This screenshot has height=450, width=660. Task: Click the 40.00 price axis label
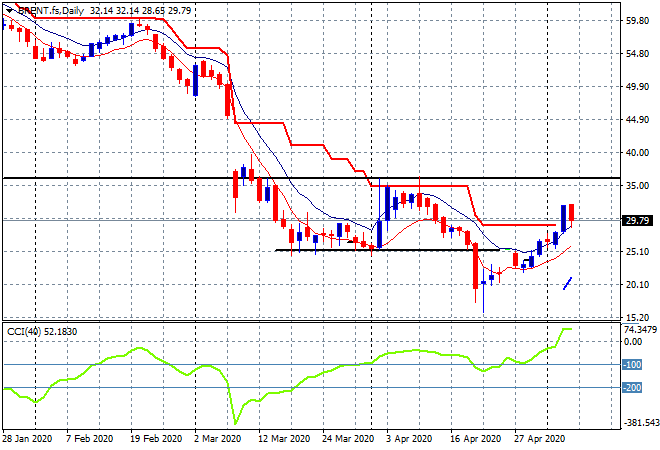pyautogui.click(x=637, y=152)
